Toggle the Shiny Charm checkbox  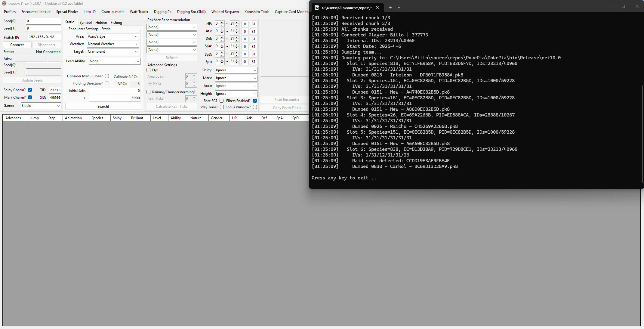tap(30, 90)
